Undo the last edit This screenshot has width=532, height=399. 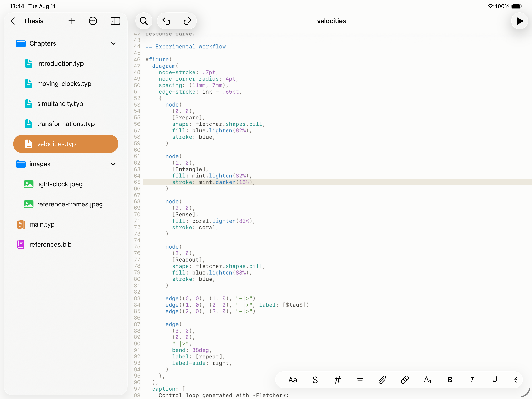point(166,21)
